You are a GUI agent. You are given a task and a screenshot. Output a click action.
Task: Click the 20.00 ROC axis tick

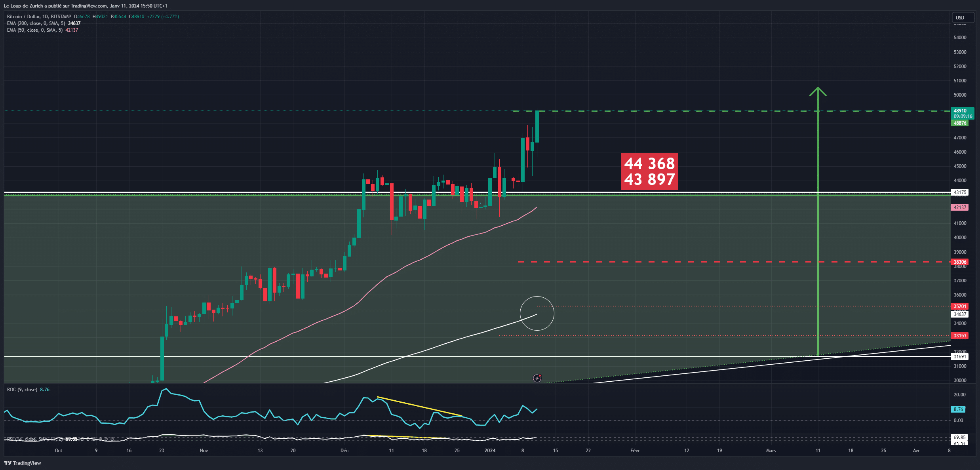pos(960,395)
